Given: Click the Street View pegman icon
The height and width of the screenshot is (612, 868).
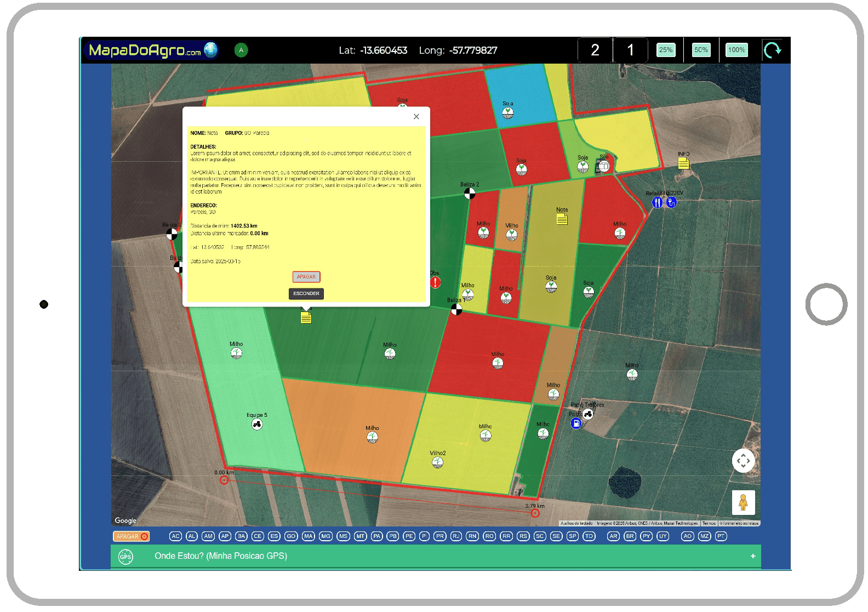Looking at the screenshot, I should click(743, 502).
